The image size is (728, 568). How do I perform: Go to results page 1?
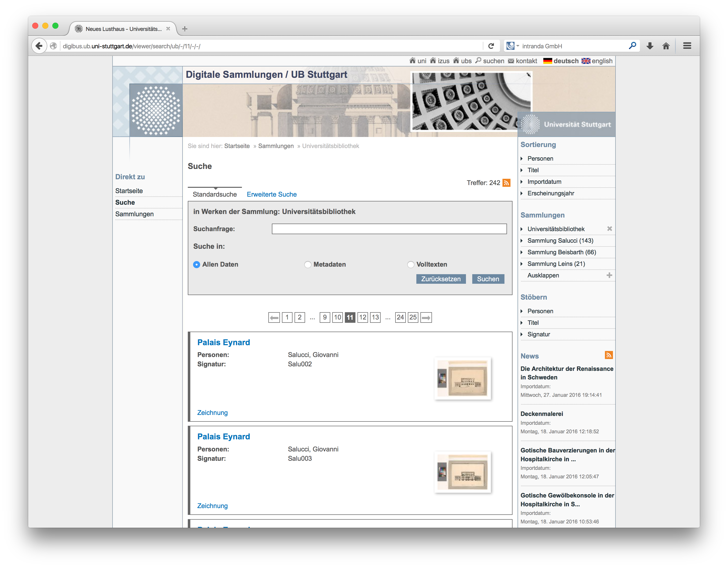point(287,317)
